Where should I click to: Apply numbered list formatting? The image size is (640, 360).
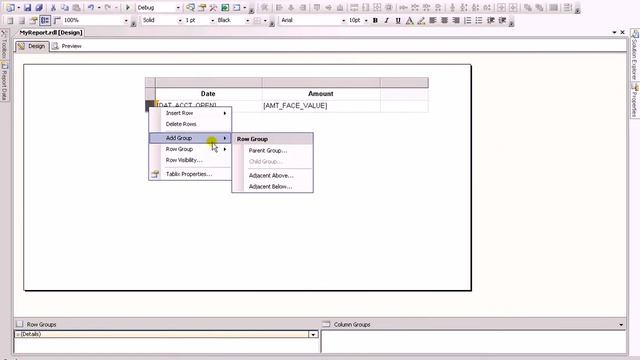pyautogui.click(x=468, y=20)
